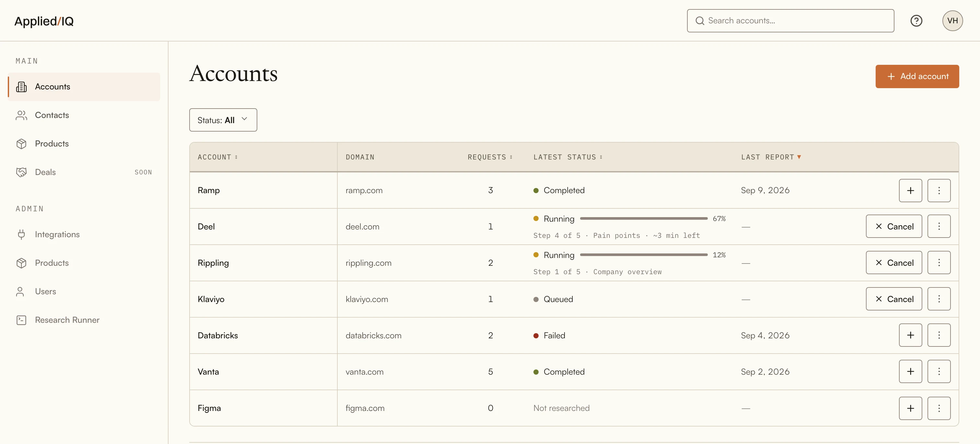Click the Domain column header
Viewport: 980px width, 444px height.
pyautogui.click(x=360, y=157)
